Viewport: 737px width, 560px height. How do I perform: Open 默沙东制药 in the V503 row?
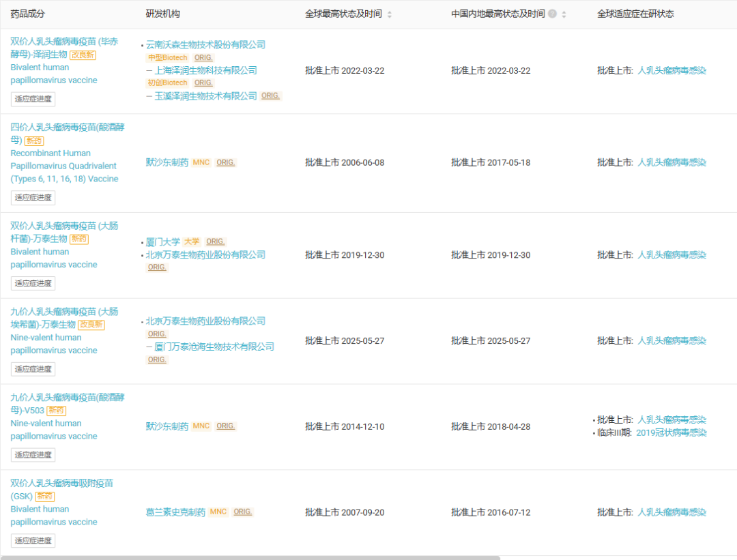pos(167,426)
